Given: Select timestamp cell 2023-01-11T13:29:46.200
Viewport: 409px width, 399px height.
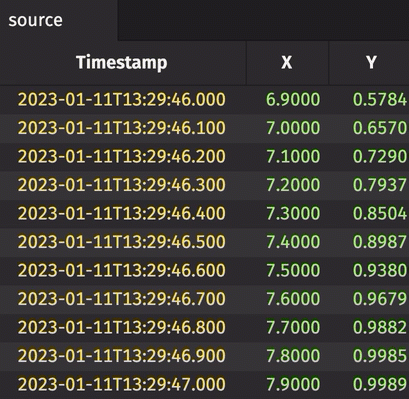Looking at the screenshot, I should tap(122, 156).
